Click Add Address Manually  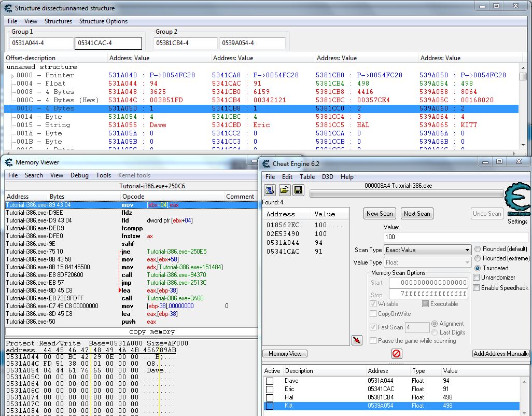pos(500,353)
